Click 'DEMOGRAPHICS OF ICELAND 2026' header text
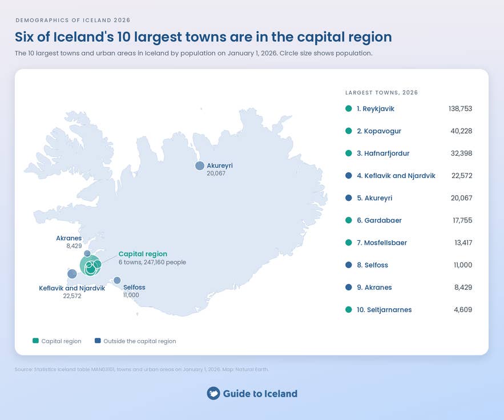Image resolution: width=504 pixels, height=420 pixels. [x=73, y=20]
